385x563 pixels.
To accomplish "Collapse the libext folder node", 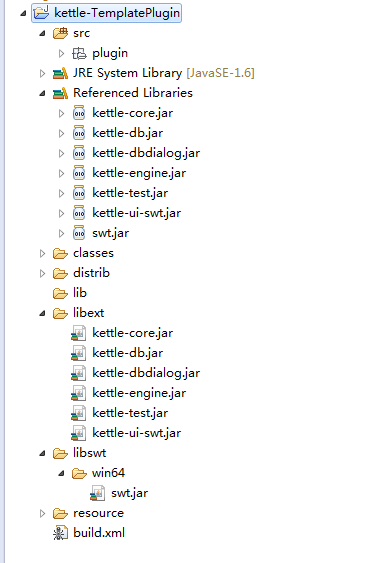I will (x=43, y=314).
